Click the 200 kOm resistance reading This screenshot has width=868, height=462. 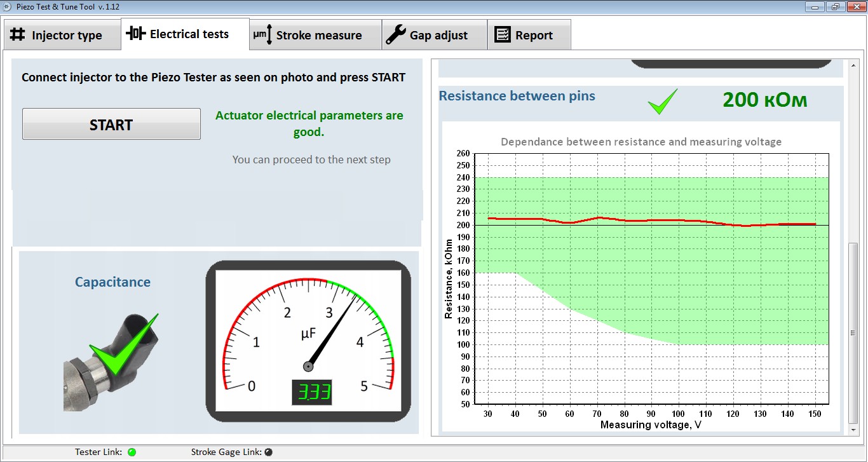pyautogui.click(x=765, y=100)
